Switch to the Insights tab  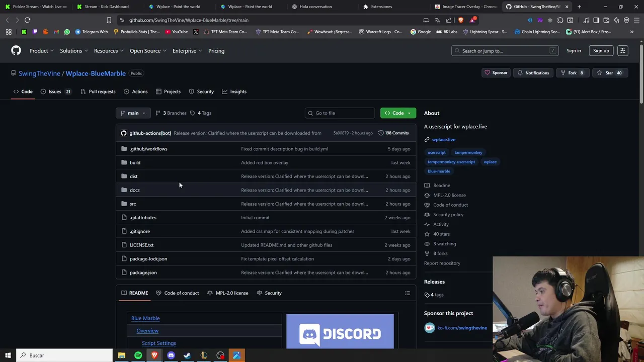point(234,92)
